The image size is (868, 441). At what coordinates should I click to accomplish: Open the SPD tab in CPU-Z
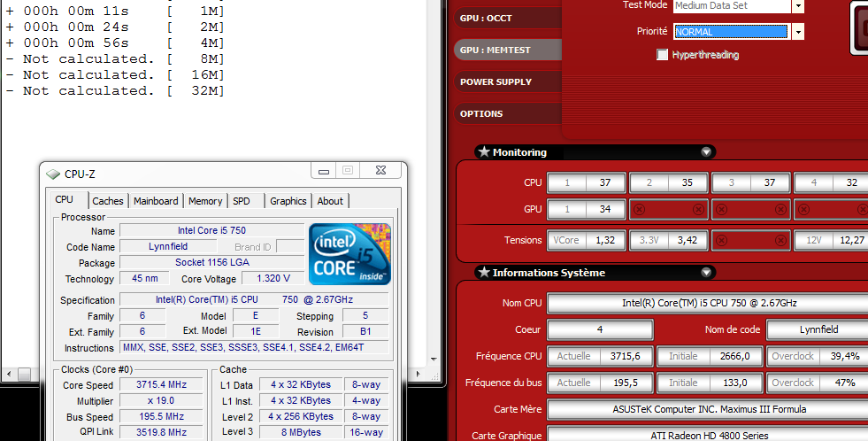coord(242,201)
